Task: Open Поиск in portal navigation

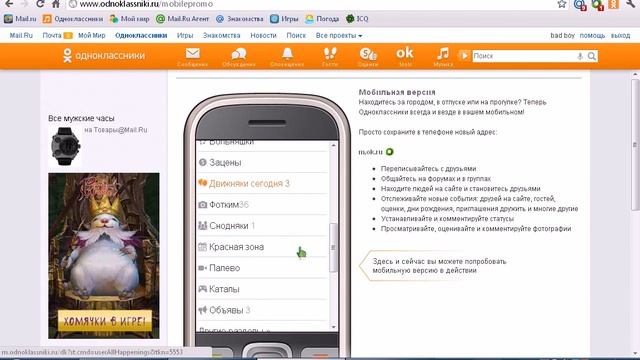Action: [x=296, y=36]
